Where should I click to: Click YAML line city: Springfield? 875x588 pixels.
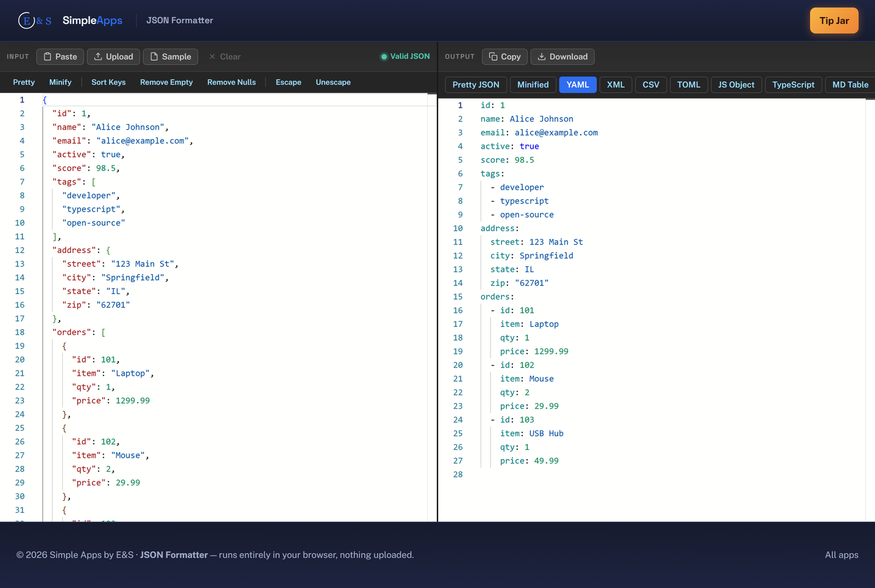(x=532, y=255)
